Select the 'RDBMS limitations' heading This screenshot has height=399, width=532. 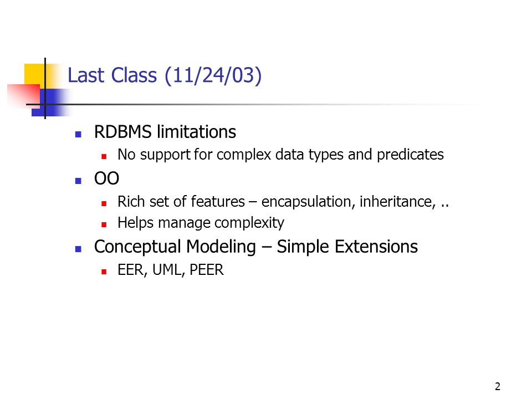pos(165,132)
